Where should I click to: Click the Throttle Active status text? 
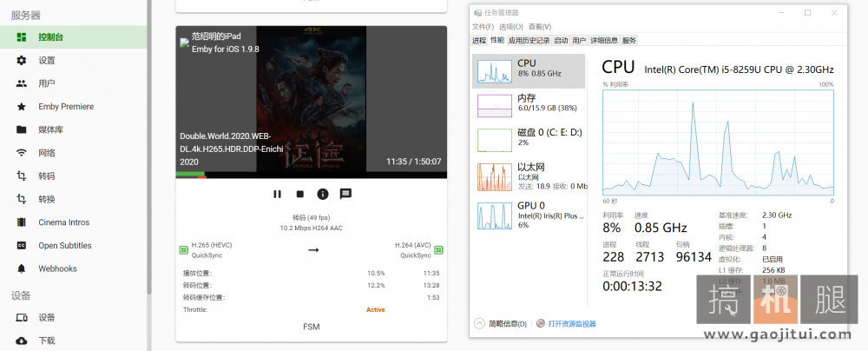375,309
